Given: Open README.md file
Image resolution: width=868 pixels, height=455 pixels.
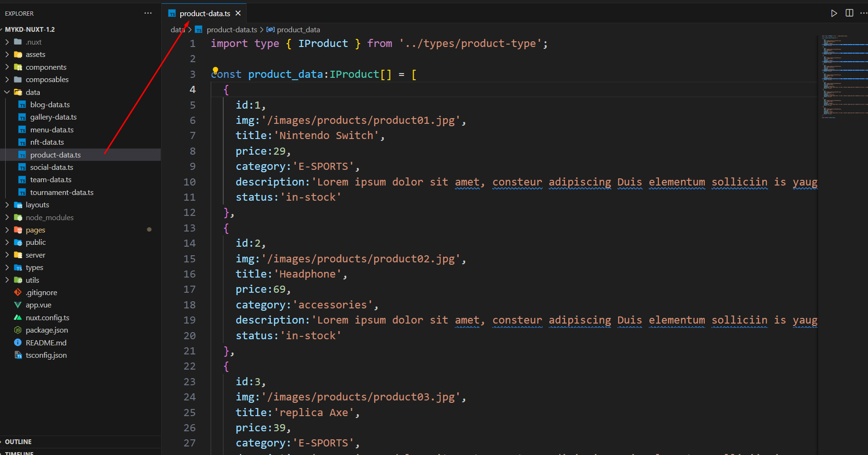Looking at the screenshot, I should (x=46, y=343).
